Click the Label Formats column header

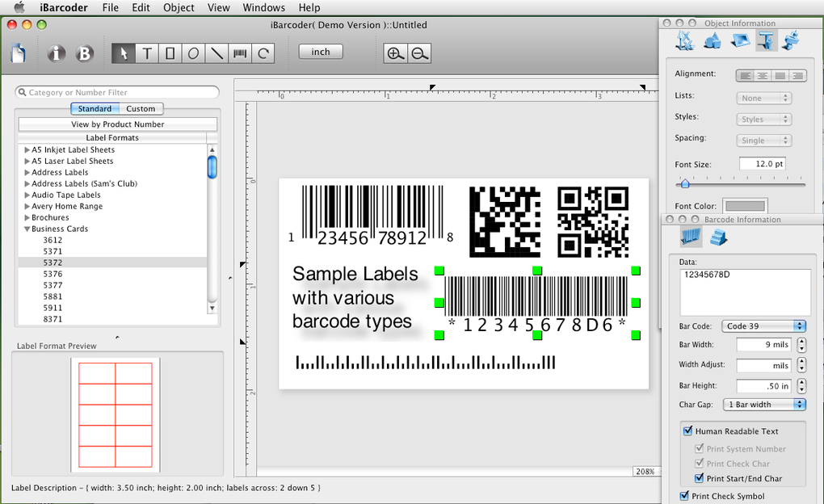[x=112, y=137]
